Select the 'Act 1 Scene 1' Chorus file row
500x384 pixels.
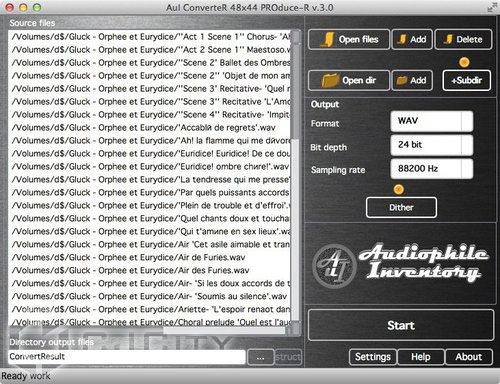click(x=149, y=37)
